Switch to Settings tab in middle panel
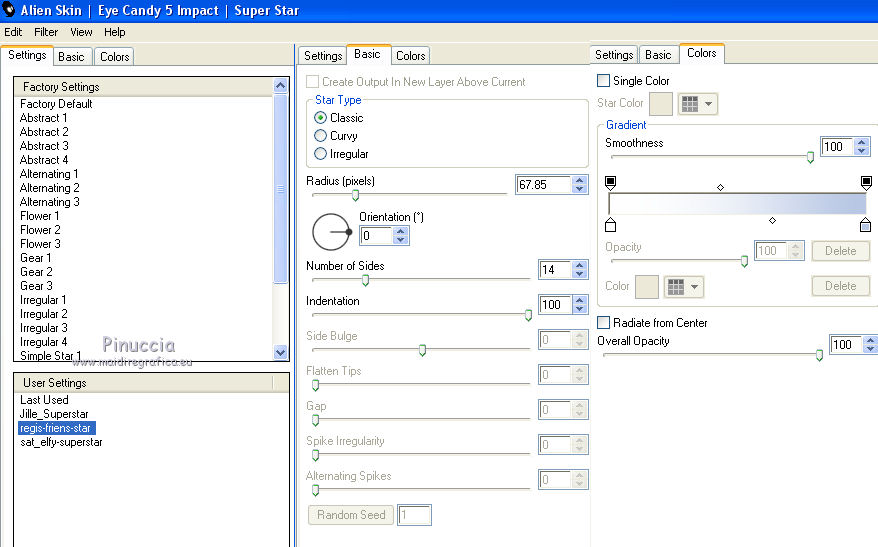Viewport: 878px width, 547px height. [x=323, y=55]
